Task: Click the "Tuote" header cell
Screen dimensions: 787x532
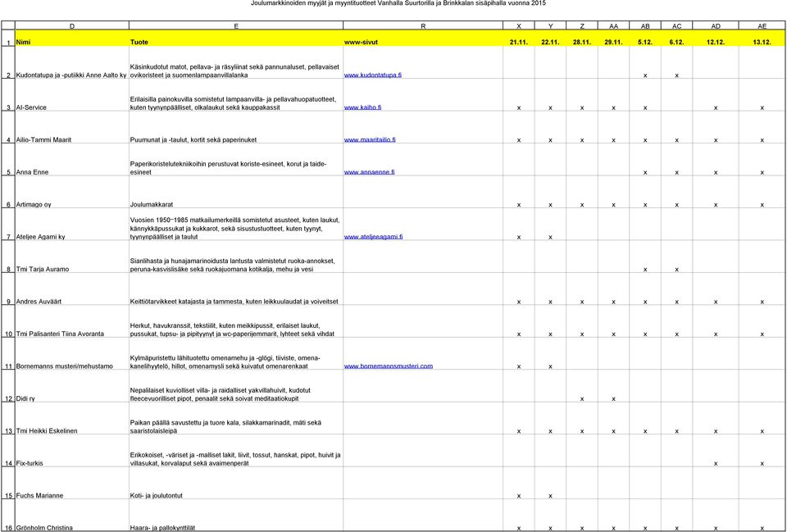Action: (236, 39)
